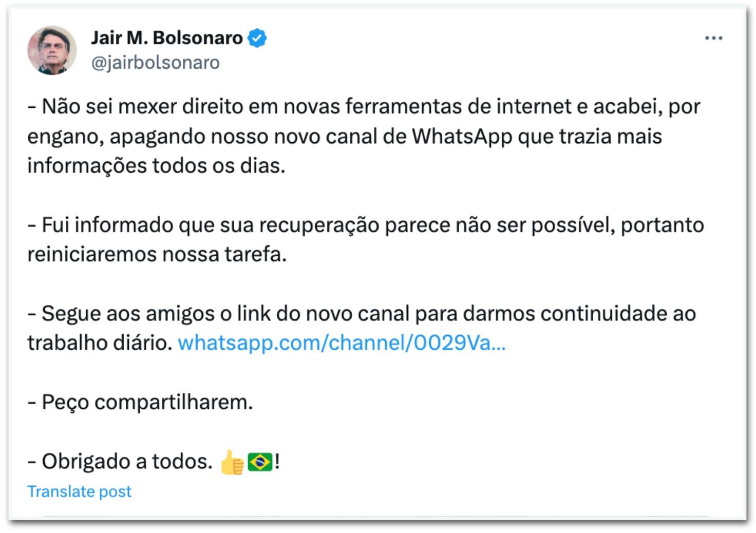Click the text "trabalho diário."

pyautogui.click(x=100, y=343)
